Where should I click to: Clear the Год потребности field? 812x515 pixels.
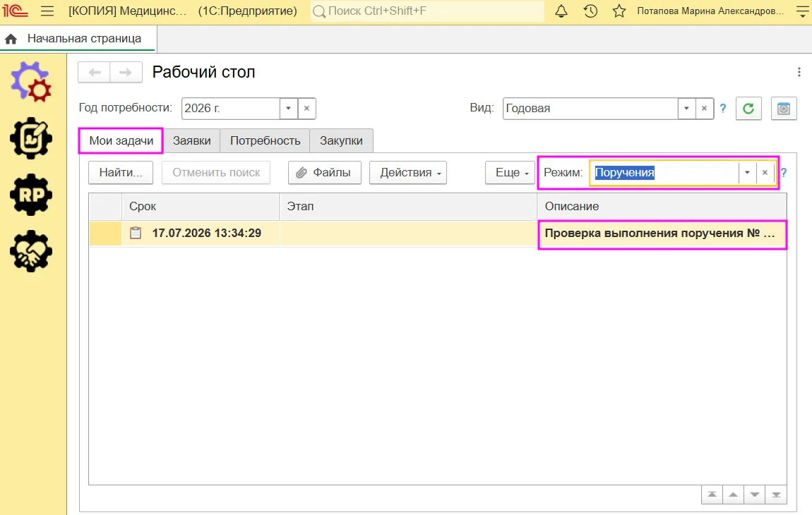(306, 109)
